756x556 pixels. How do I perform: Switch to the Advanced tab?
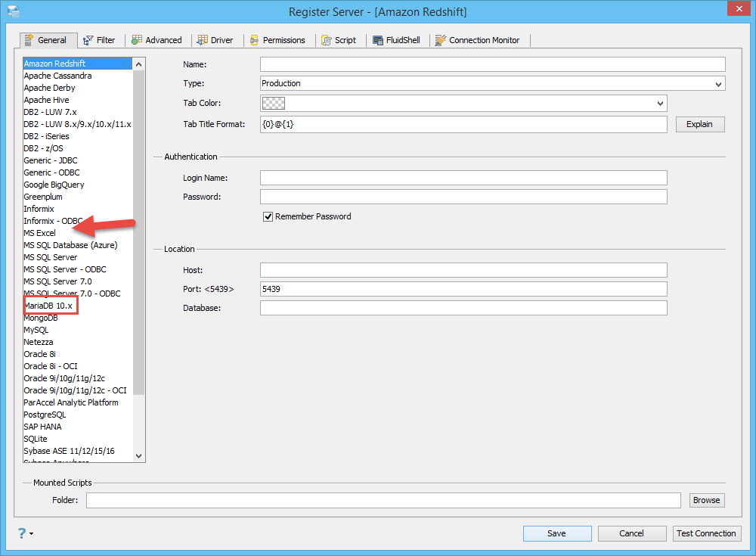(x=157, y=40)
